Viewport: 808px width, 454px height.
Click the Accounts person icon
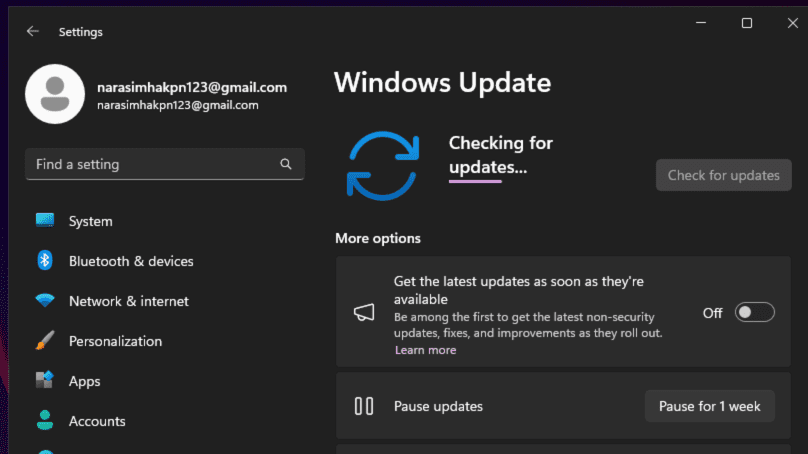click(44, 421)
